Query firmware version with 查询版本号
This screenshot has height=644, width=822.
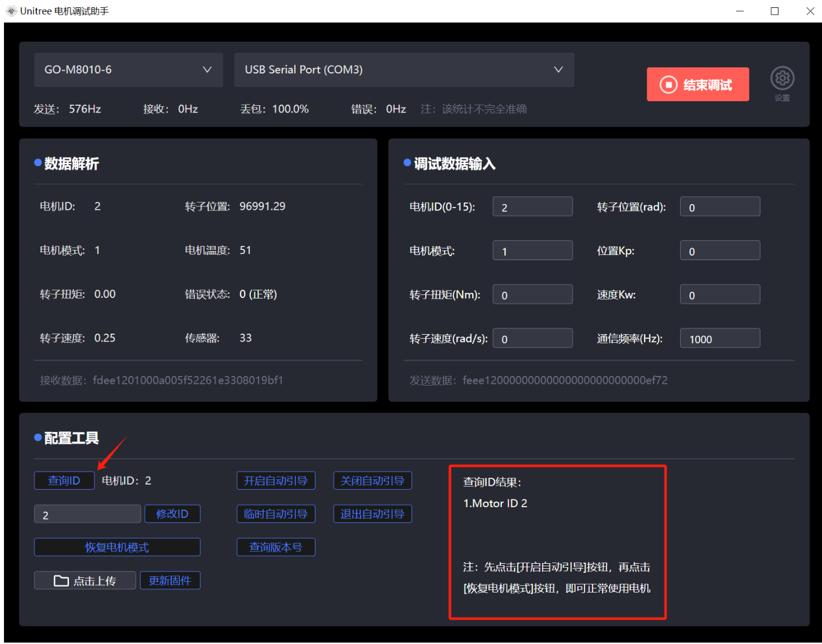tap(275, 547)
